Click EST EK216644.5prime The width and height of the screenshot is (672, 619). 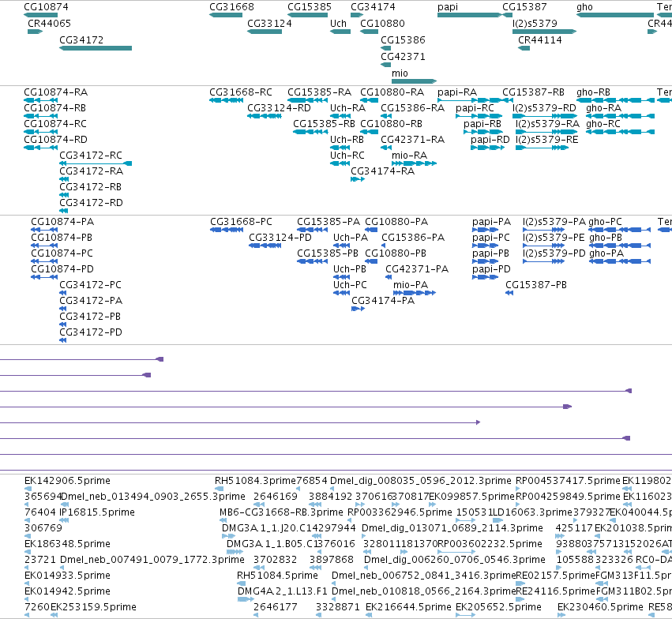click(x=408, y=607)
